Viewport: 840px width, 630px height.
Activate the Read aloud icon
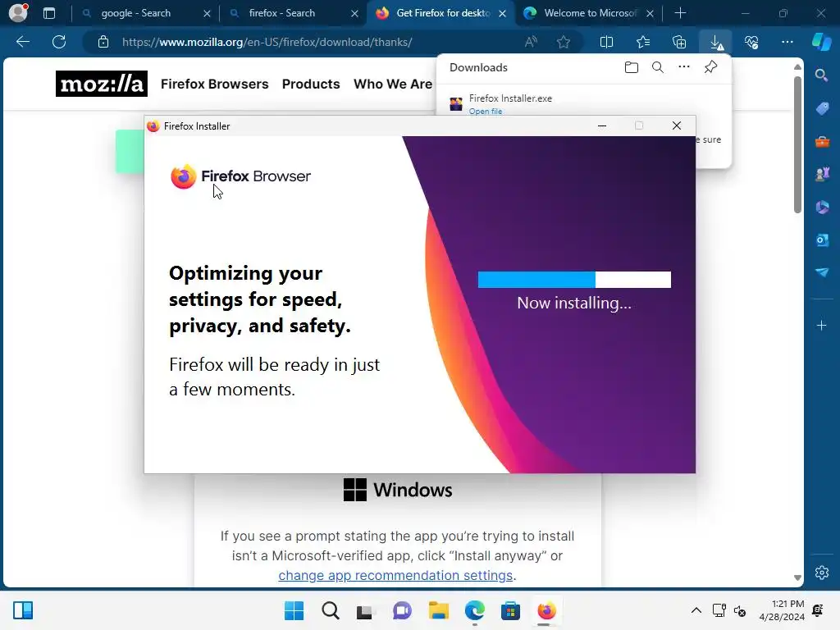(x=531, y=42)
